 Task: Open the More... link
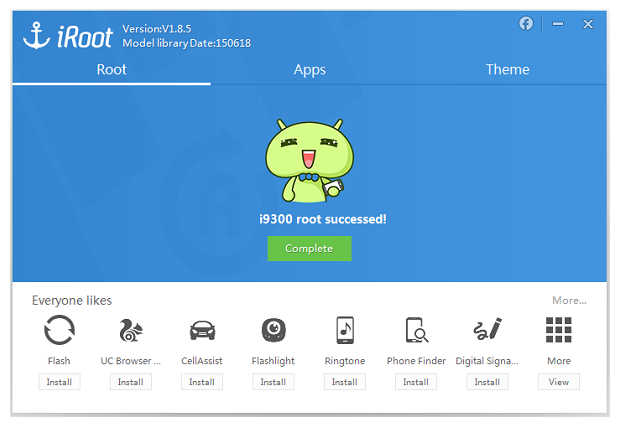point(569,300)
